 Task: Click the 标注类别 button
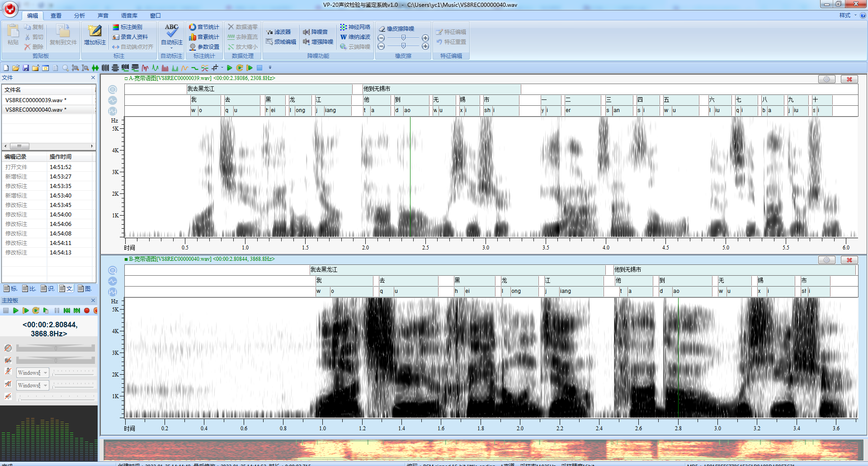[127, 27]
